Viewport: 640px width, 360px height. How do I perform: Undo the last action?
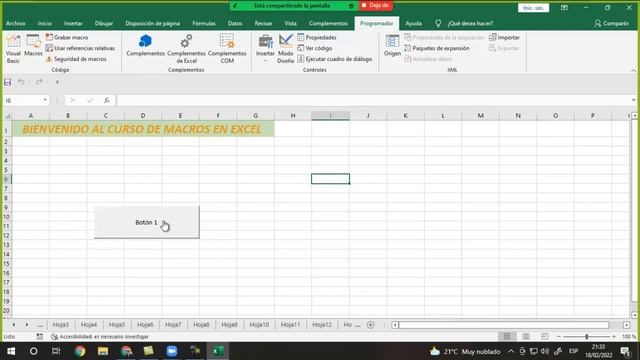point(21,82)
